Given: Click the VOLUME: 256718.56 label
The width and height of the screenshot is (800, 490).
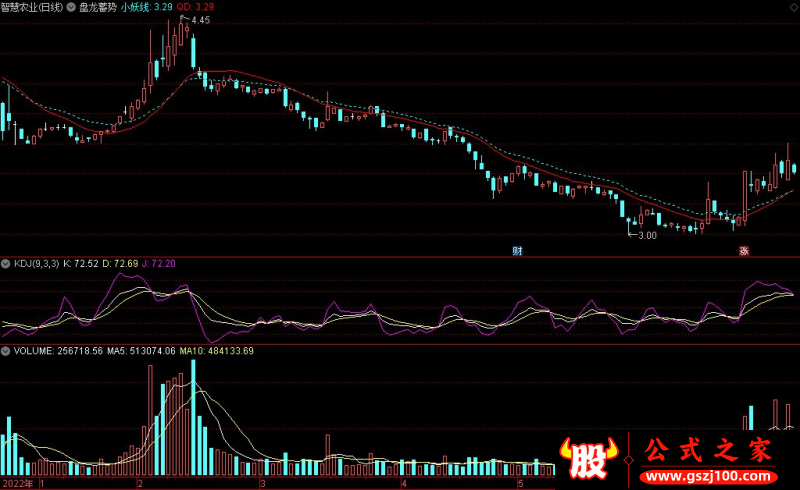Looking at the screenshot, I should [x=58, y=351].
